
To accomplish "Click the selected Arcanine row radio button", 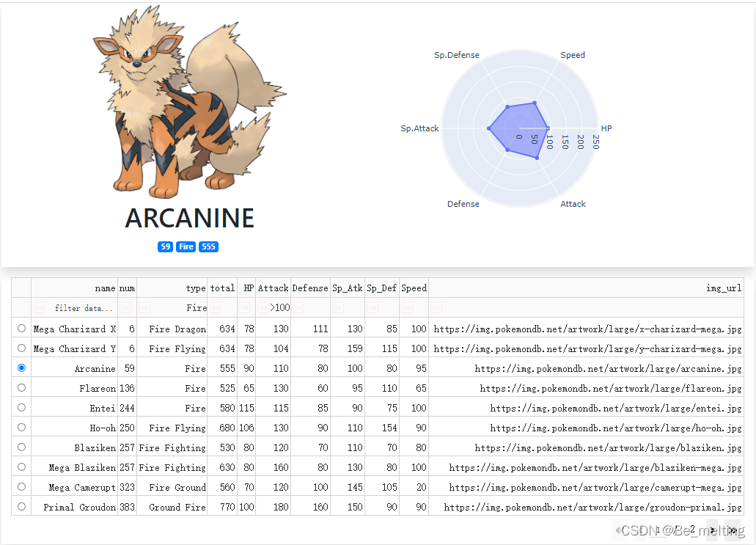I will pyautogui.click(x=21, y=368).
